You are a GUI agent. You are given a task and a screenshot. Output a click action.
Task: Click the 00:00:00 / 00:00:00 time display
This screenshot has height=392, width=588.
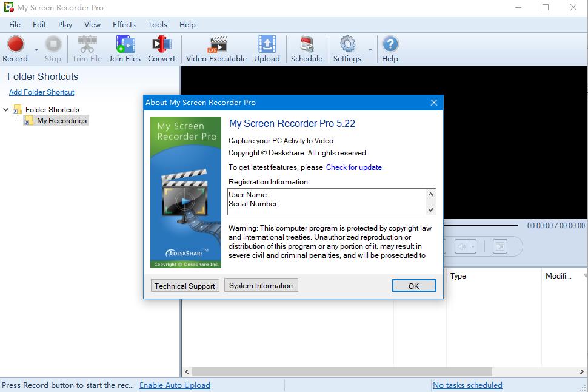coord(556,225)
